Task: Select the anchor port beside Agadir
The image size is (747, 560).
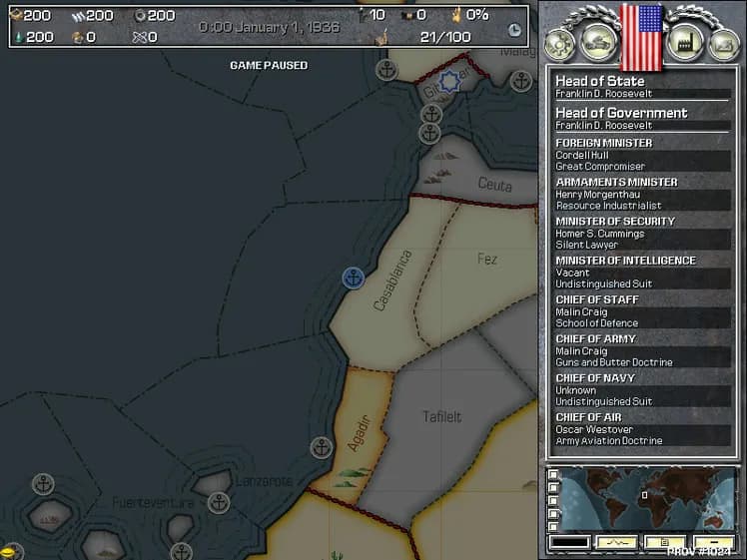Action: 322,447
